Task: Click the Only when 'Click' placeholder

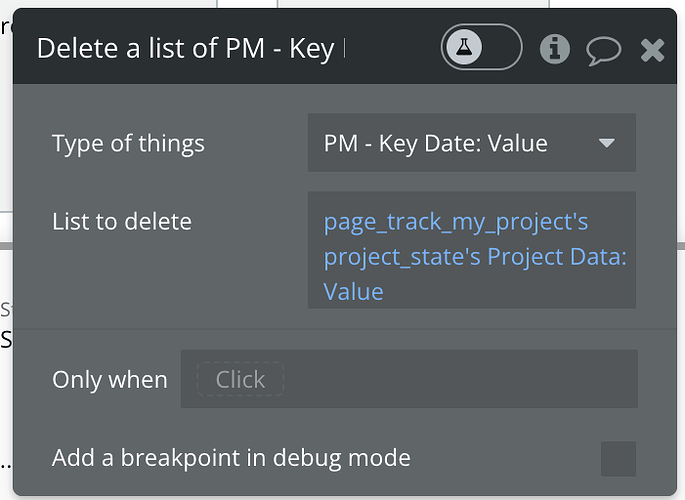Action: [x=240, y=379]
